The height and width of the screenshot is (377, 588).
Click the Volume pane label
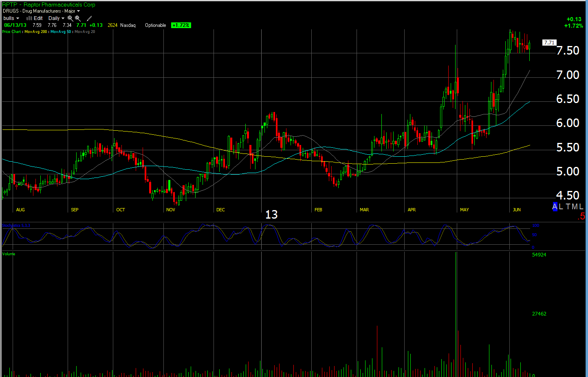[9, 254]
